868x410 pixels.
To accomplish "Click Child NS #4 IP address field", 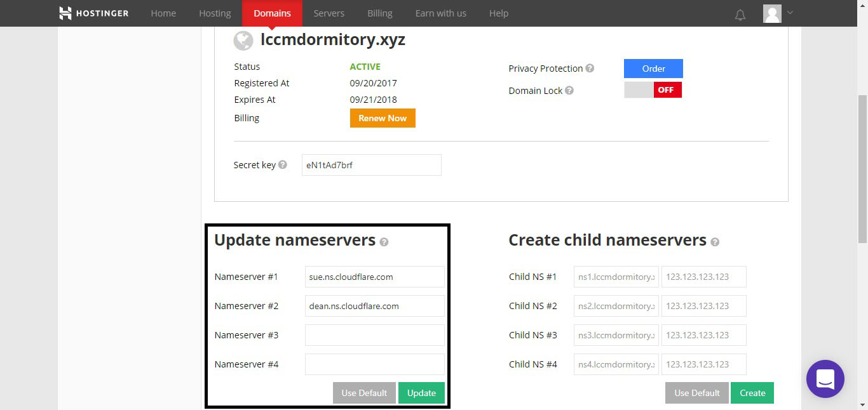I will point(704,364).
